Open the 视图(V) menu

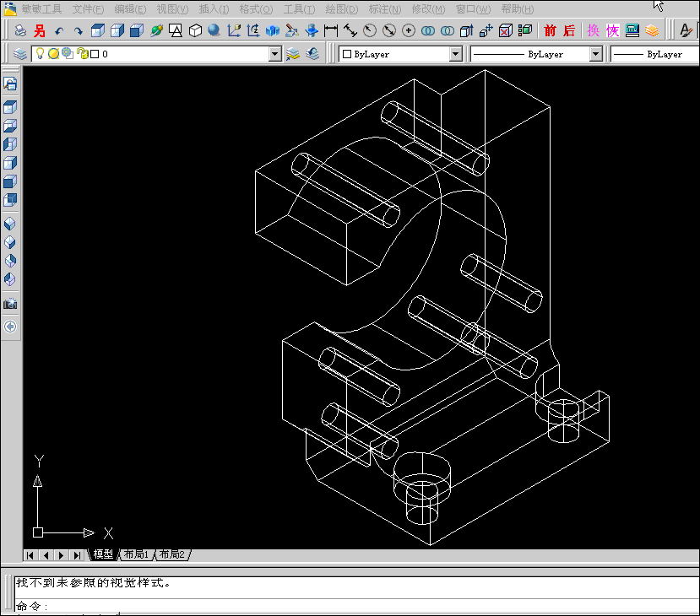173,9
